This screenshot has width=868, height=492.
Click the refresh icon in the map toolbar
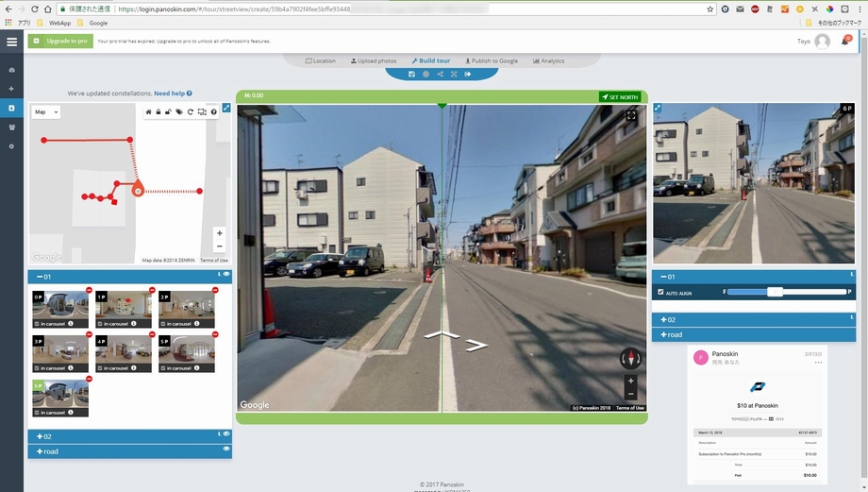tap(191, 112)
